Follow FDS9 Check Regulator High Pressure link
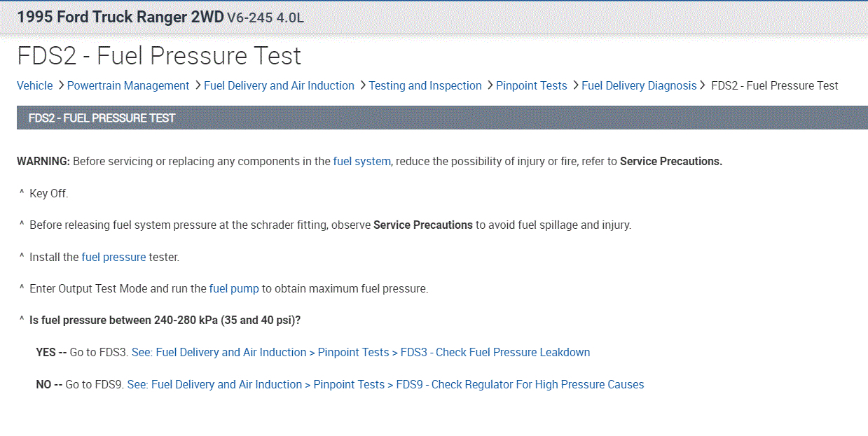868x436 pixels. pyautogui.click(x=385, y=384)
